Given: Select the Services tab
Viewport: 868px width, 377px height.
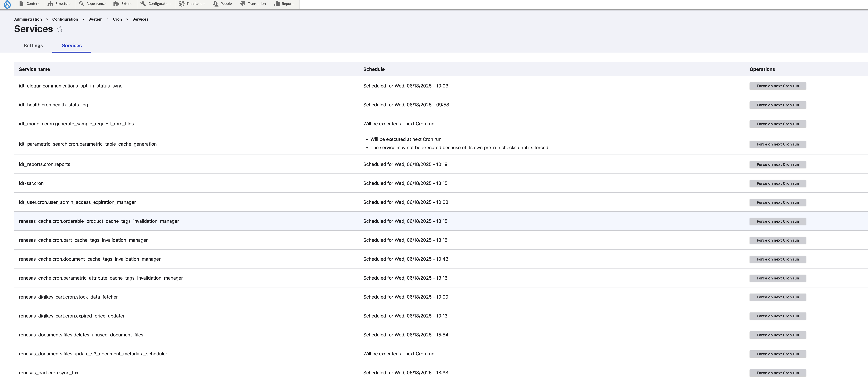Looking at the screenshot, I should 71,46.
